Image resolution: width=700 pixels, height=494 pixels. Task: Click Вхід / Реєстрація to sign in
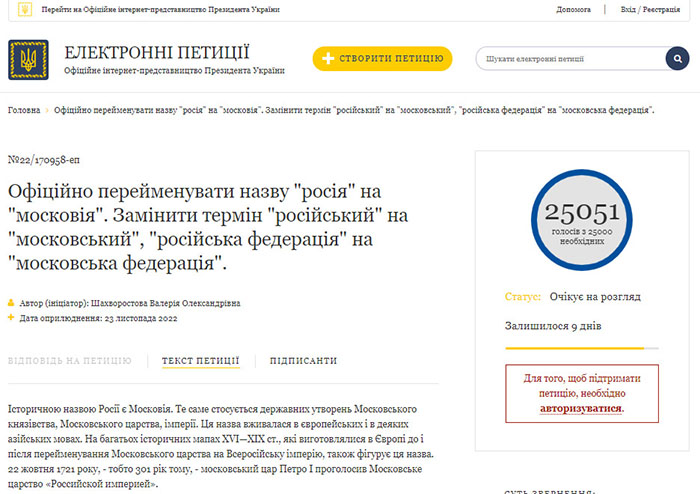click(655, 9)
